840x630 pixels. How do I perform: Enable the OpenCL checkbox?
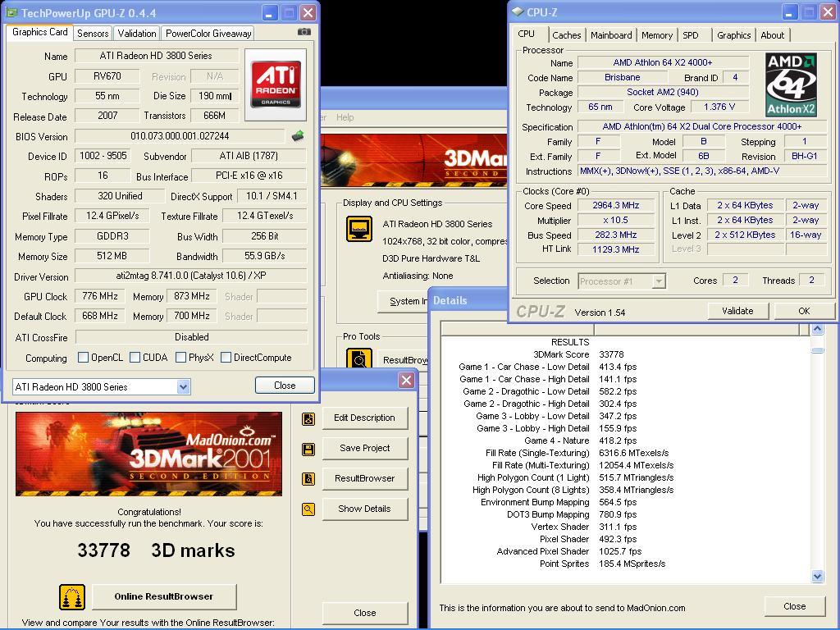coord(83,358)
